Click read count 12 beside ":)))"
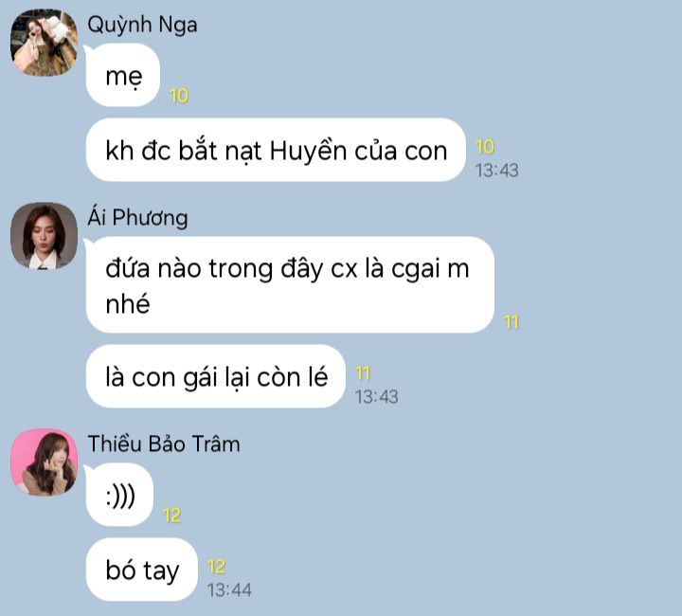Image resolution: width=682 pixels, height=616 pixels. click(171, 516)
